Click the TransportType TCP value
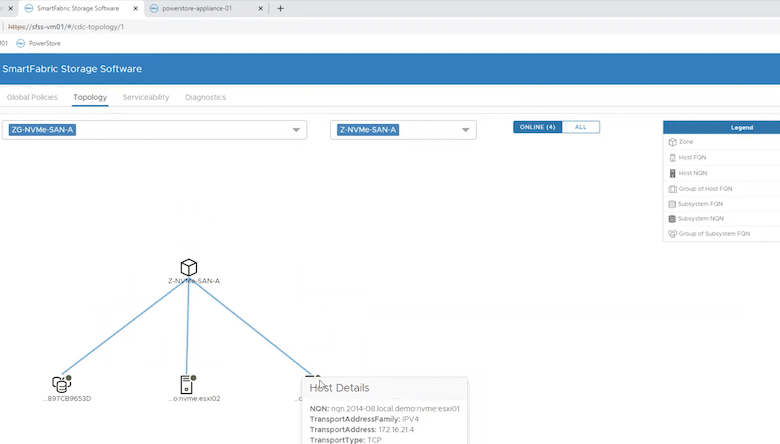The height and width of the screenshot is (444, 780). [374, 440]
